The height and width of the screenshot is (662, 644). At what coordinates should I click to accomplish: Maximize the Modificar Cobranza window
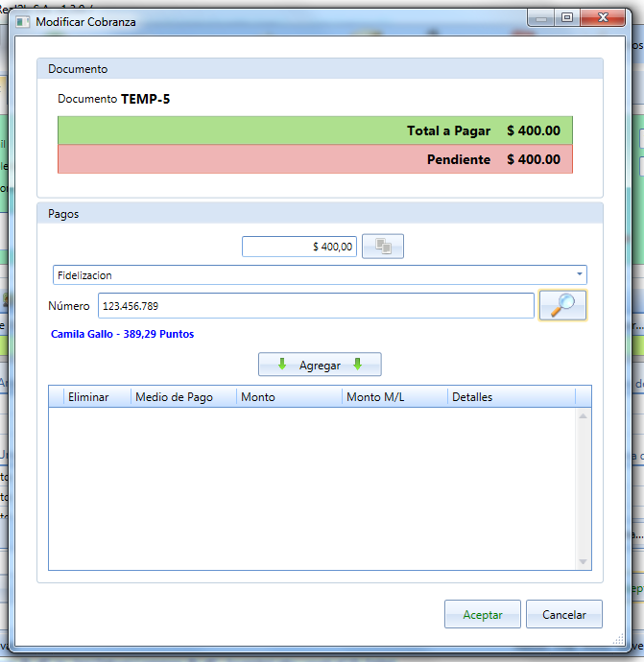[x=566, y=17]
